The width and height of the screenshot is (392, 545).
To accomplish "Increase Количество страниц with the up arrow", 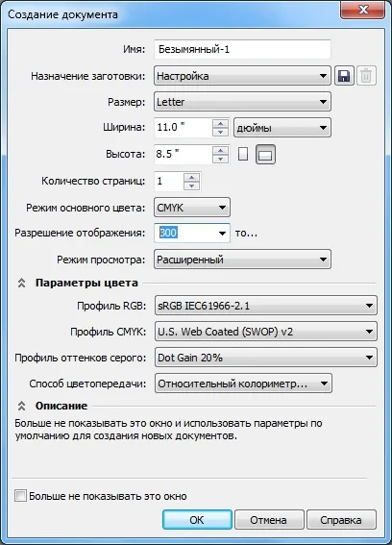I will click(x=191, y=177).
